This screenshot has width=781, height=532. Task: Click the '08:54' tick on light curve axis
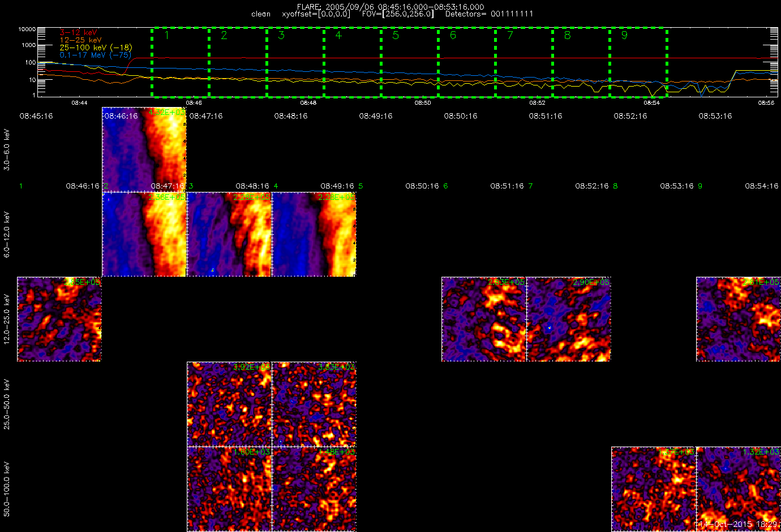[652, 103]
